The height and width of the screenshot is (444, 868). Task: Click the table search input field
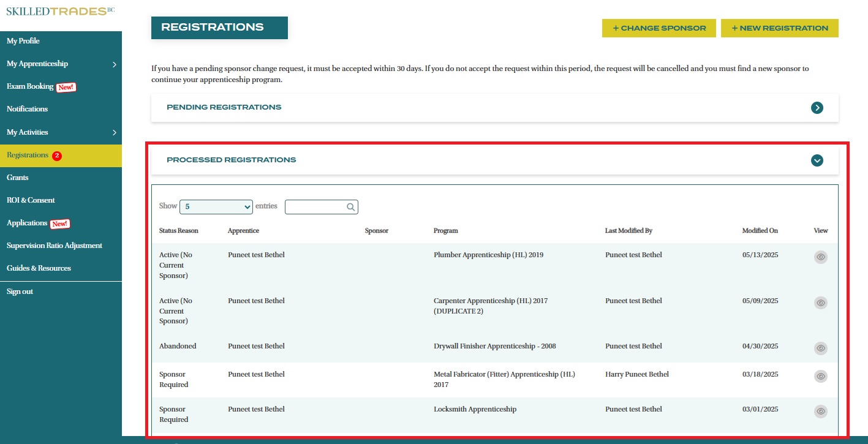tap(315, 207)
